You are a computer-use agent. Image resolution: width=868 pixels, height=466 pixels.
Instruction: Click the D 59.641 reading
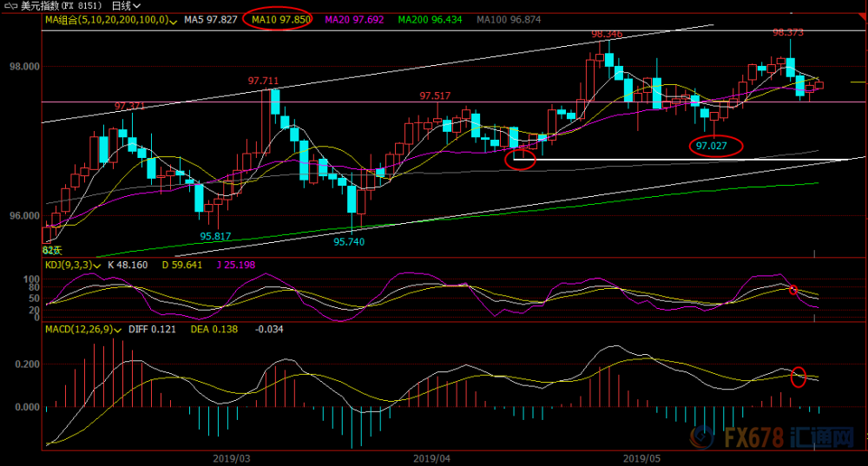(182, 265)
